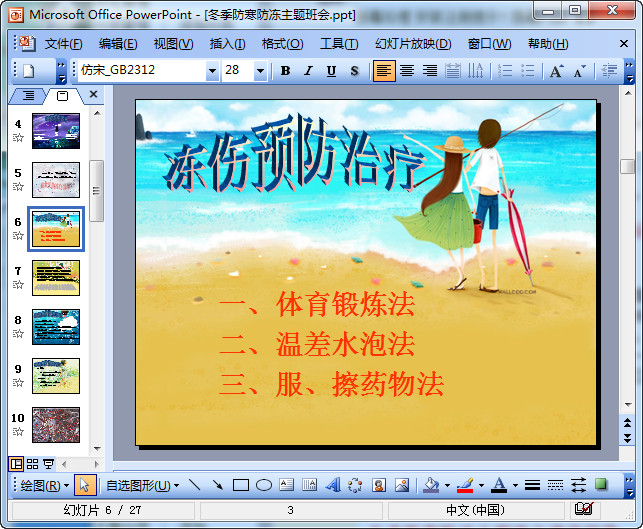The image size is (643, 529).
Task: Close the document with menu bar X
Action: (624, 43)
